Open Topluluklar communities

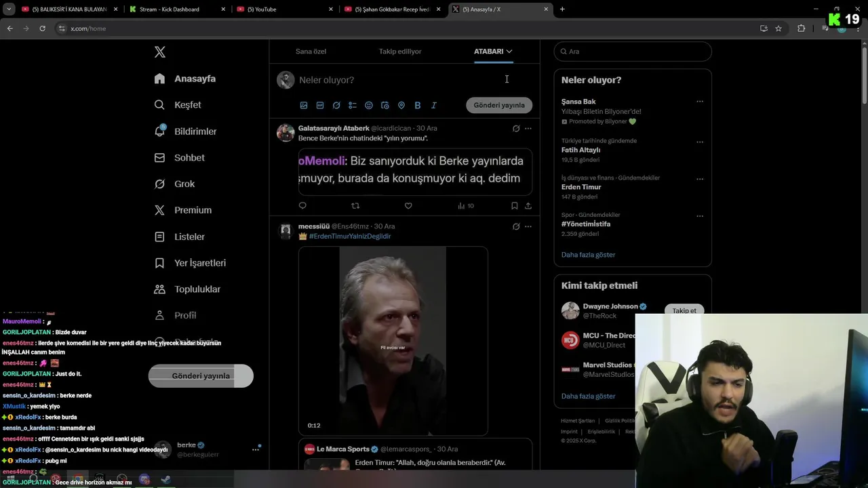(187, 289)
